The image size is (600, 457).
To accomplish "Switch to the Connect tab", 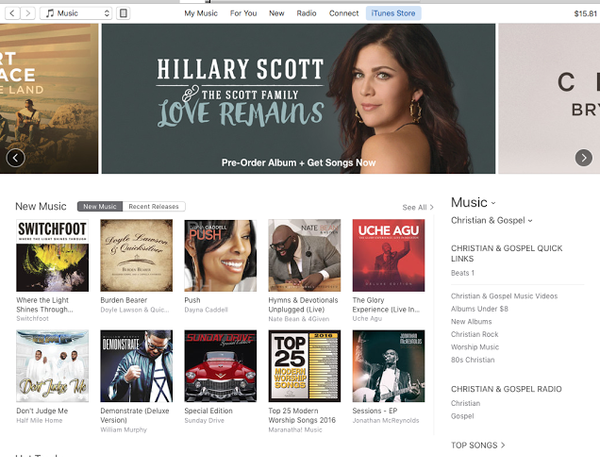I will pos(344,13).
